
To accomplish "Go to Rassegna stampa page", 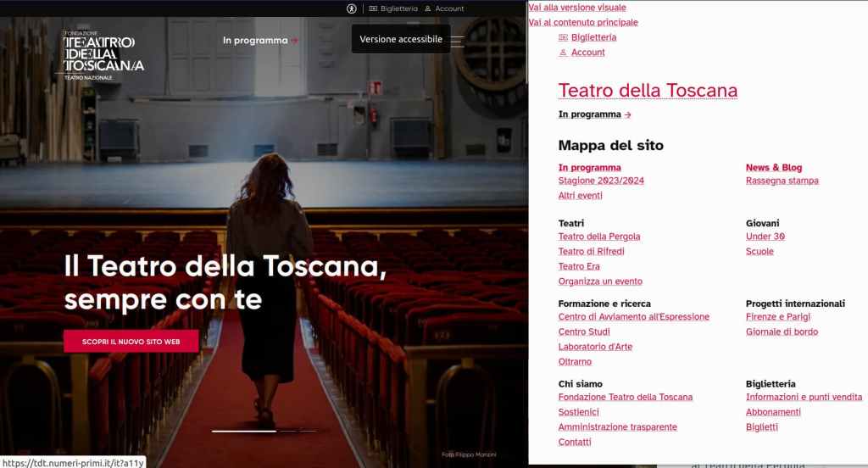I will click(x=782, y=181).
